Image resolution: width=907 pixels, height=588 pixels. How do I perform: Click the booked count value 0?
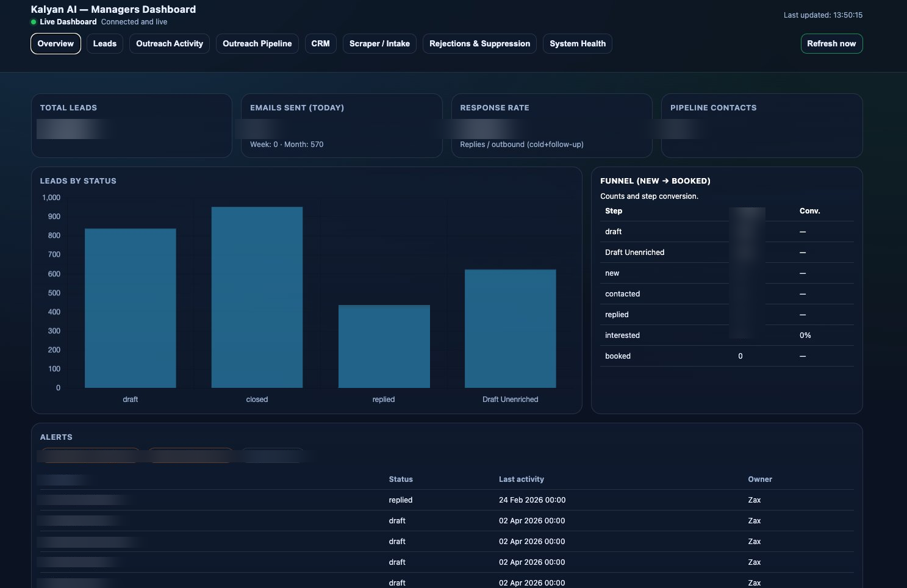[x=740, y=356]
